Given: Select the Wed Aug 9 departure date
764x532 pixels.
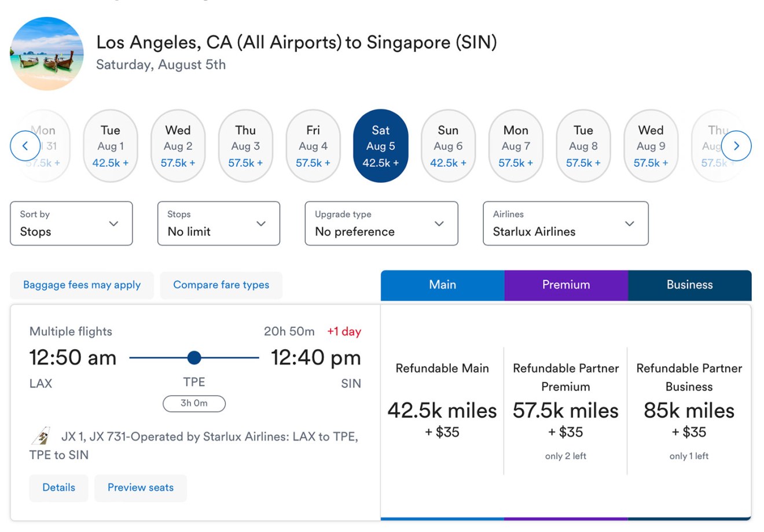Looking at the screenshot, I should point(651,146).
